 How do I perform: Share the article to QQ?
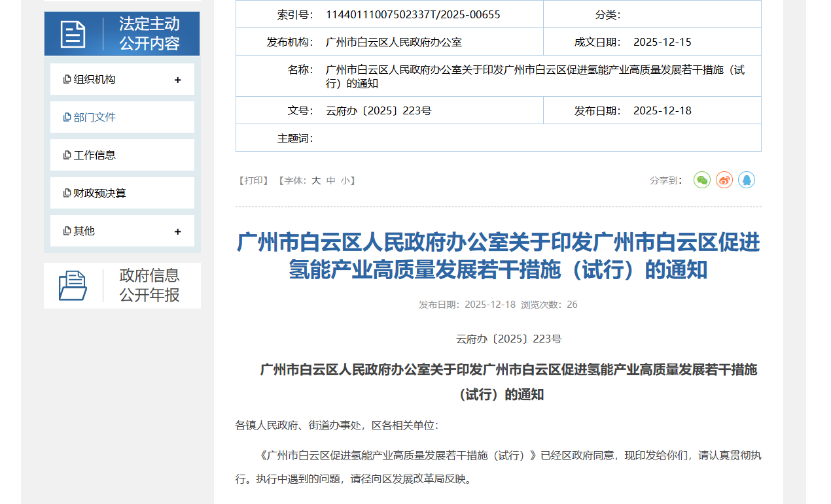click(x=746, y=180)
